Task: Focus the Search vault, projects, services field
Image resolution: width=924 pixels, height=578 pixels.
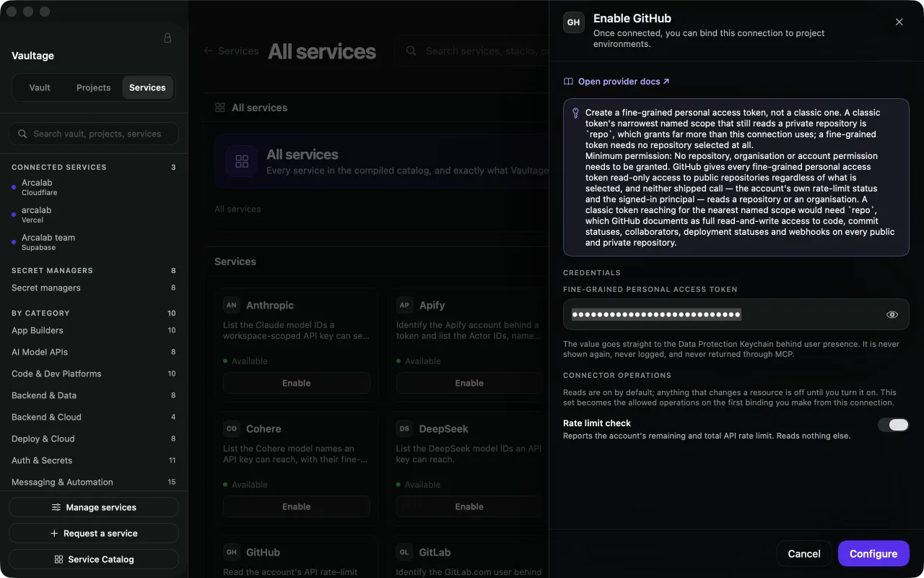Action: 94,134
